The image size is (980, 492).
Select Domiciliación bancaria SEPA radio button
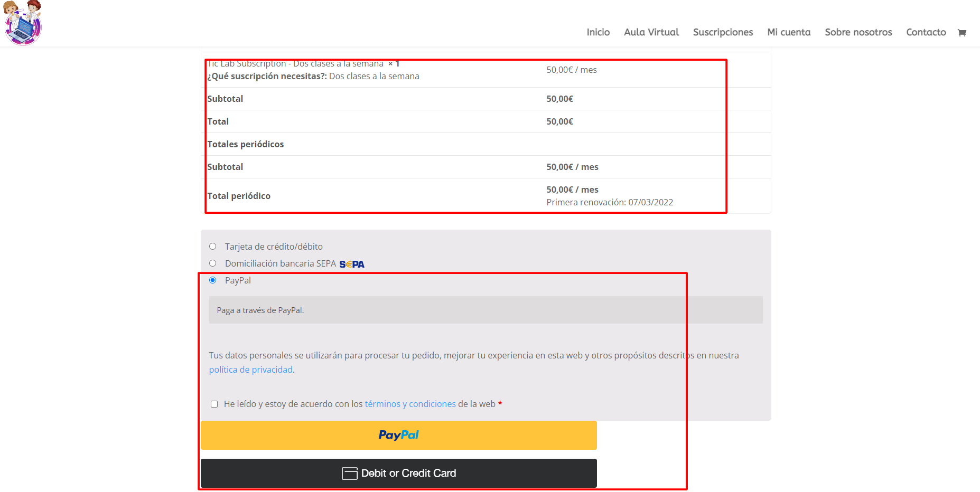tap(212, 263)
